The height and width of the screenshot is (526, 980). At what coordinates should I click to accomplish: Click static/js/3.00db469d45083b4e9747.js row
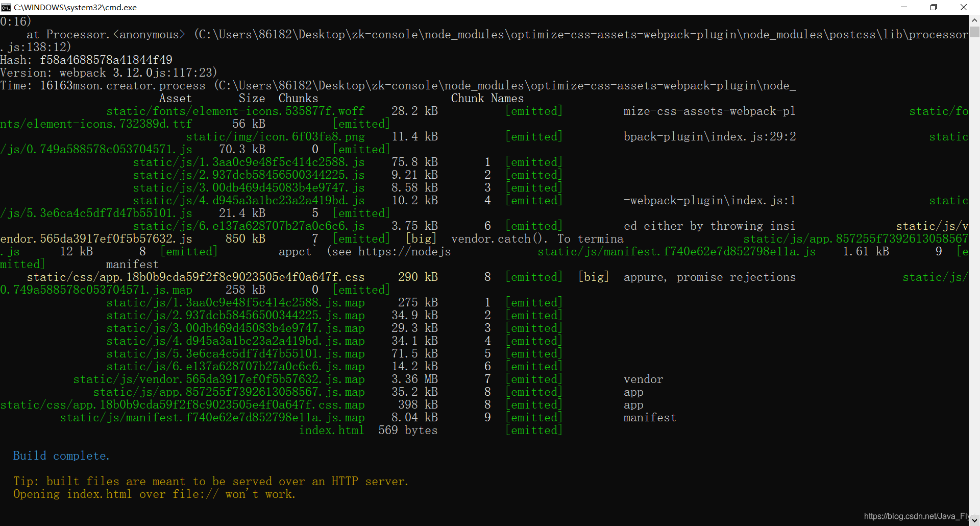click(347, 187)
